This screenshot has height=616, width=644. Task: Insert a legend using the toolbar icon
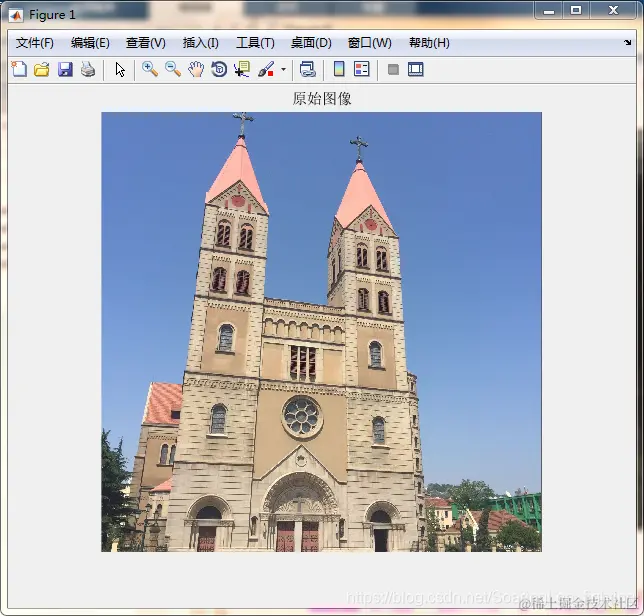point(362,69)
